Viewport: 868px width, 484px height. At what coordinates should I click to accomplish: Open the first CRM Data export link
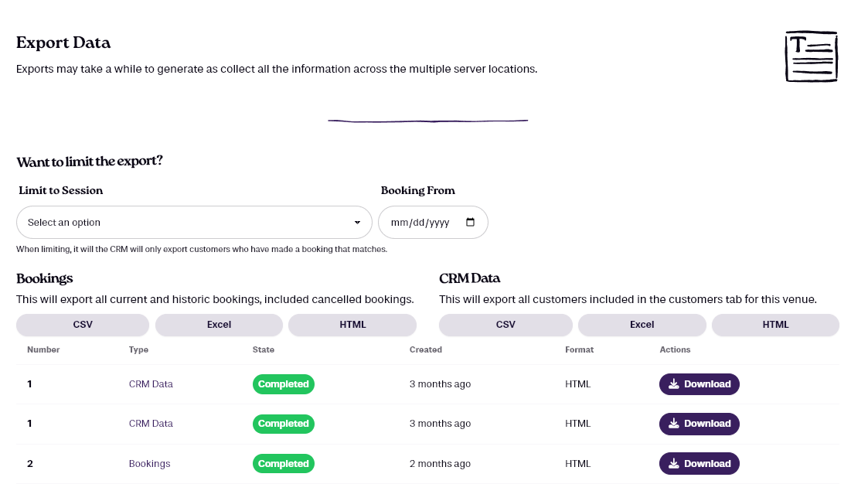[151, 384]
